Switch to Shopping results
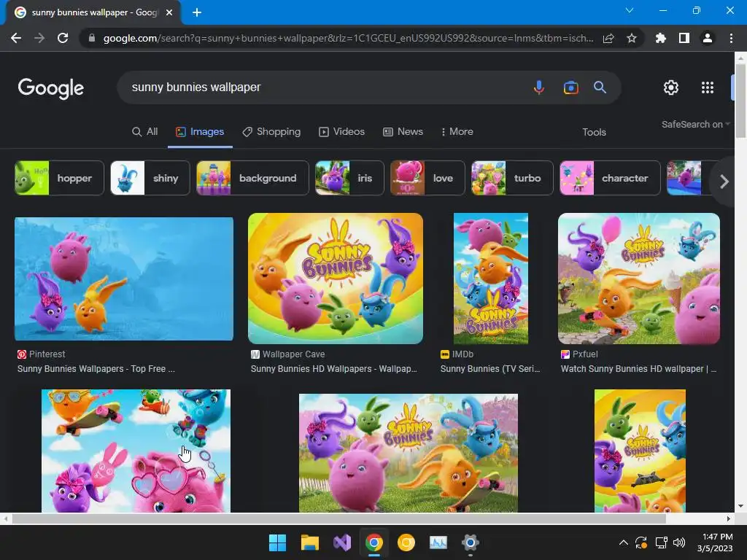The height and width of the screenshot is (560, 747). click(x=271, y=132)
